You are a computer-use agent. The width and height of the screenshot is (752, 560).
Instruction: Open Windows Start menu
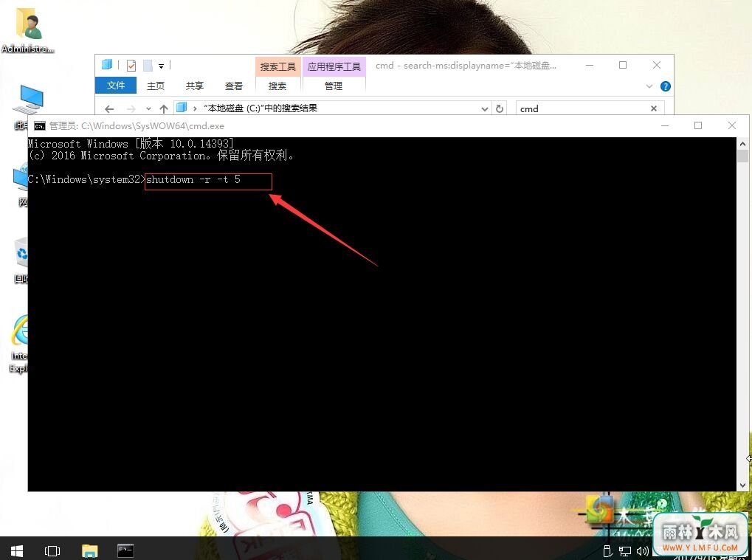(17, 550)
